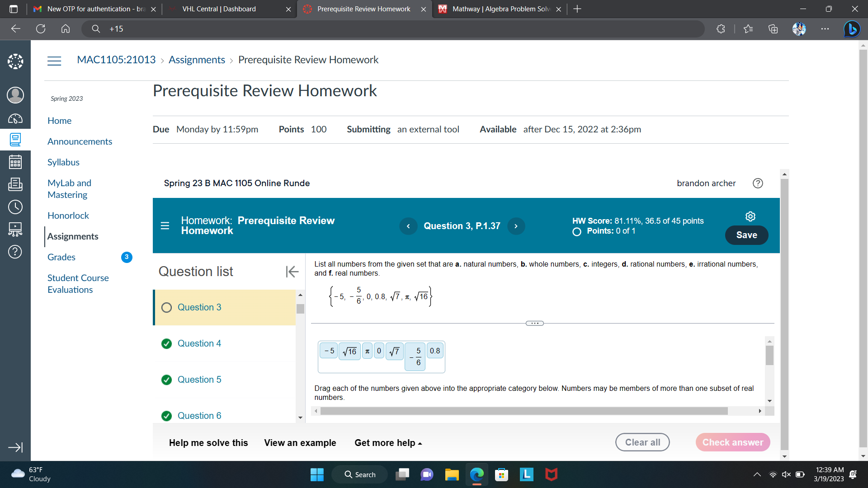Open Microsoft Edge from the taskbar
The image size is (868, 488).
pyautogui.click(x=476, y=474)
